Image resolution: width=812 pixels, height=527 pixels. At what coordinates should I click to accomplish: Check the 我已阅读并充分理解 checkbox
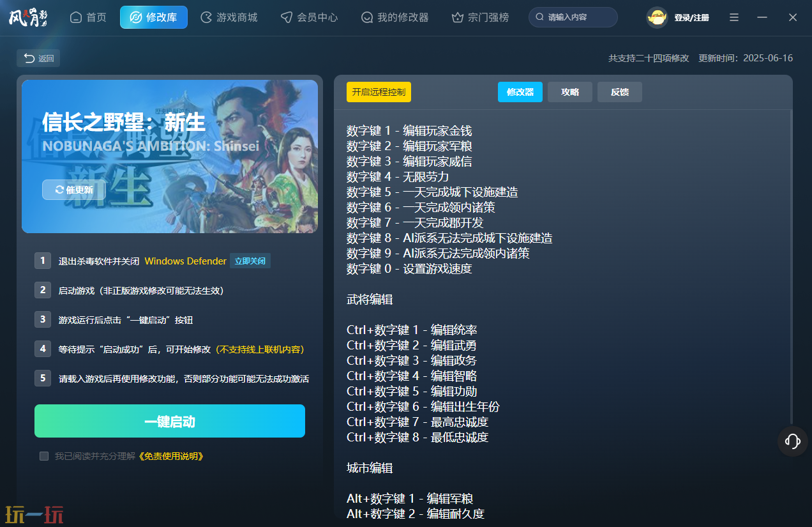[x=44, y=456]
